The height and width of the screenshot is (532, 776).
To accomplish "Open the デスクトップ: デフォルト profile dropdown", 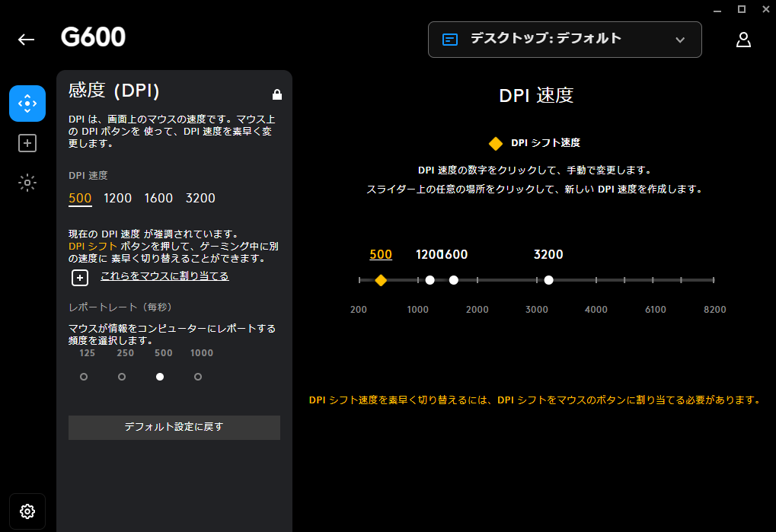I will click(565, 40).
